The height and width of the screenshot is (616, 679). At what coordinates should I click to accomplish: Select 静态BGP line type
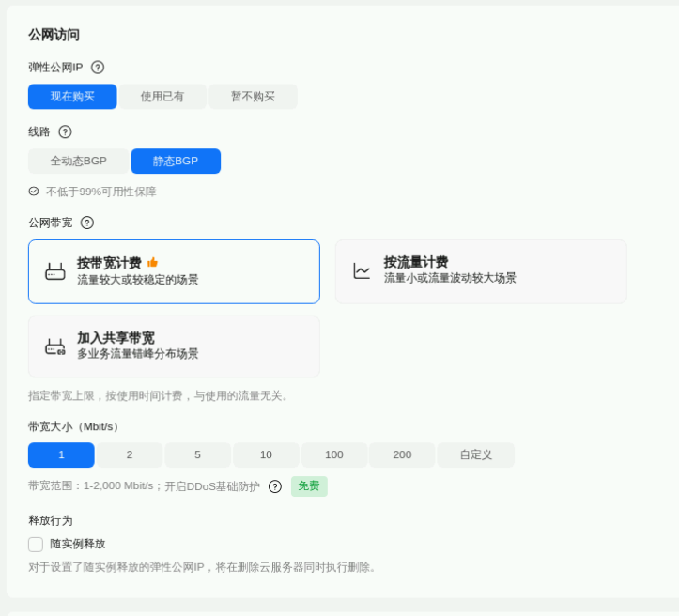(x=176, y=162)
